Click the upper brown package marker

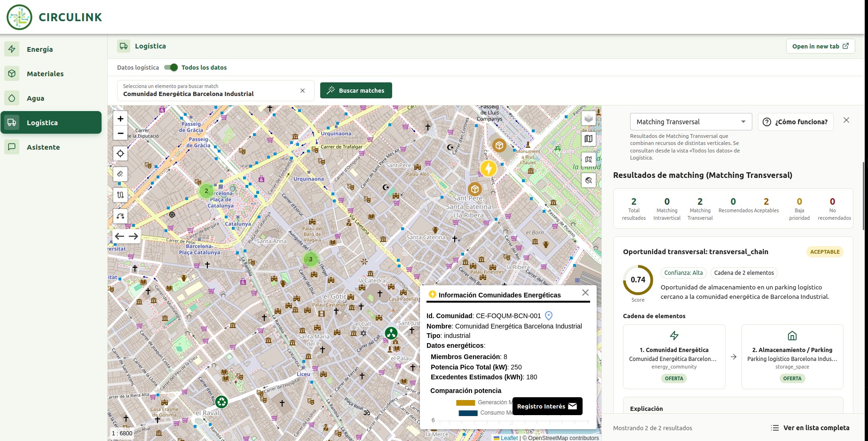point(499,145)
